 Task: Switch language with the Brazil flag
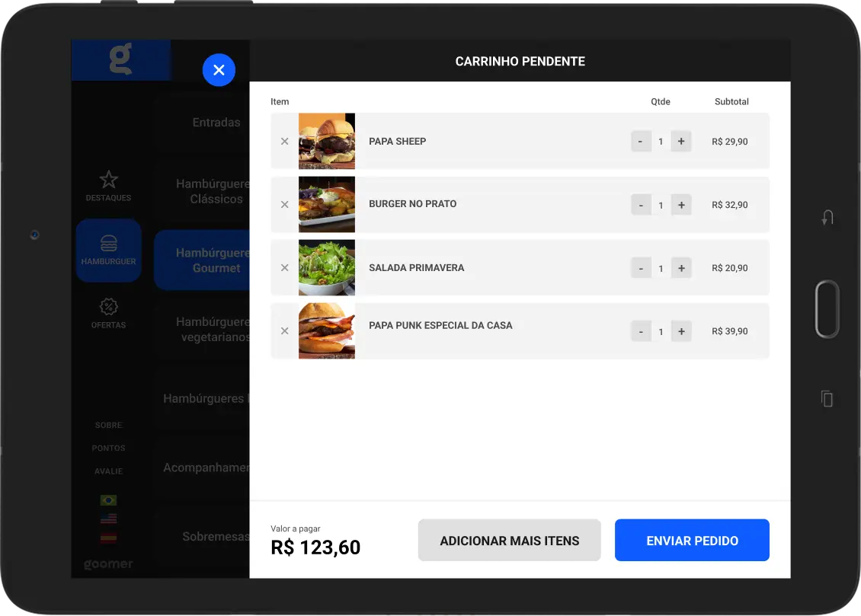pos(108,500)
